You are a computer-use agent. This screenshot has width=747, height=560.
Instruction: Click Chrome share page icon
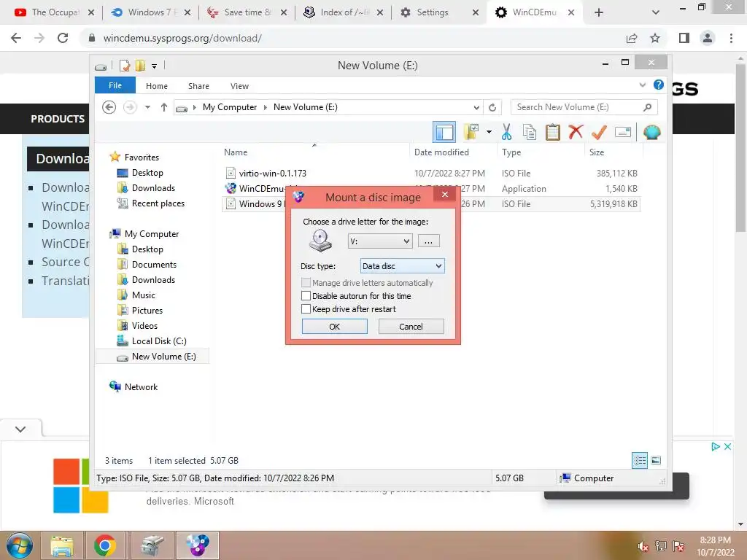pos(632,38)
